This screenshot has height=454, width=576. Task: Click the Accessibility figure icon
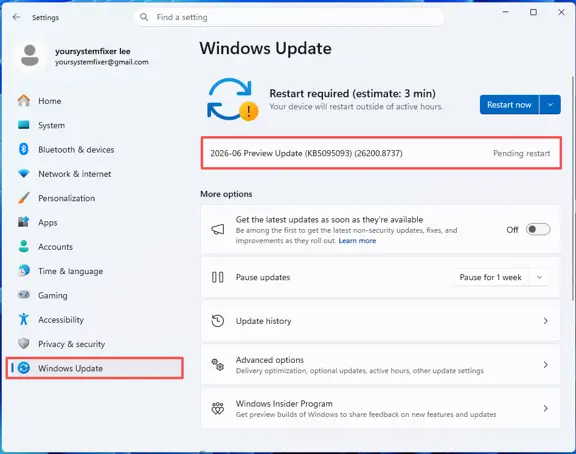pos(24,319)
